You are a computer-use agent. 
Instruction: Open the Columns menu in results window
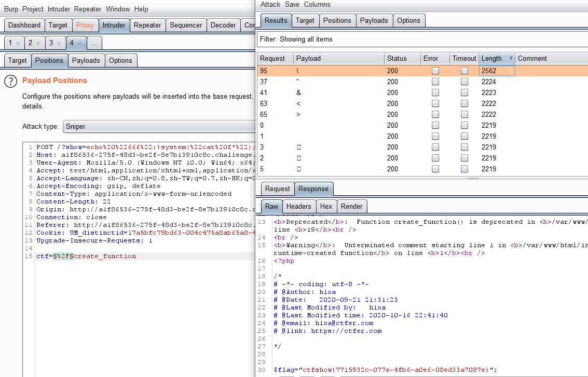pyautogui.click(x=317, y=5)
